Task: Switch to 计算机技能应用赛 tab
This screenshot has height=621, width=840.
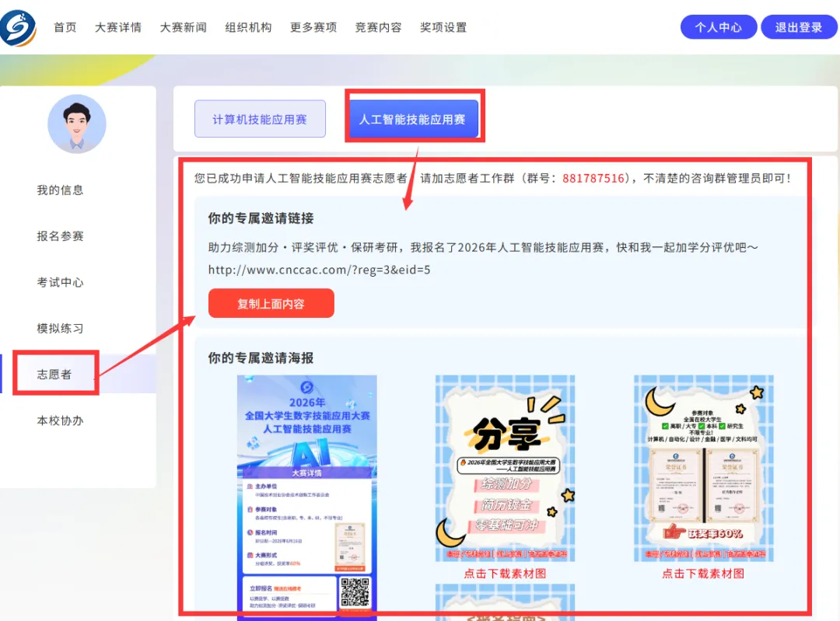Action: click(260, 120)
